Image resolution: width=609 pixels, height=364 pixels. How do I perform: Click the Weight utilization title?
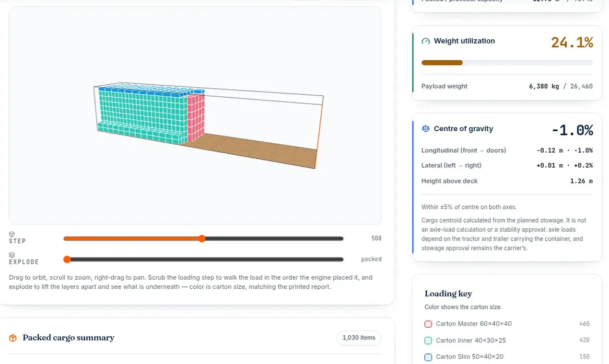[464, 41]
